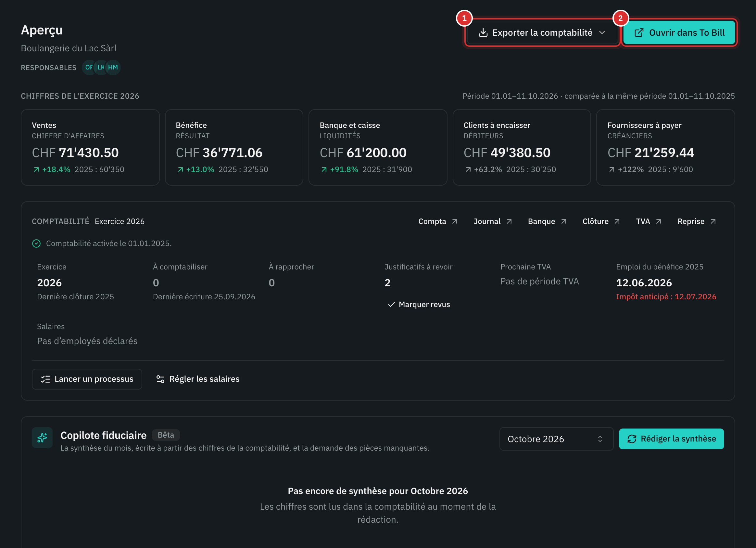Open the Octobre 2026 month selector
Image resolution: width=756 pixels, height=548 pixels.
[x=556, y=439]
